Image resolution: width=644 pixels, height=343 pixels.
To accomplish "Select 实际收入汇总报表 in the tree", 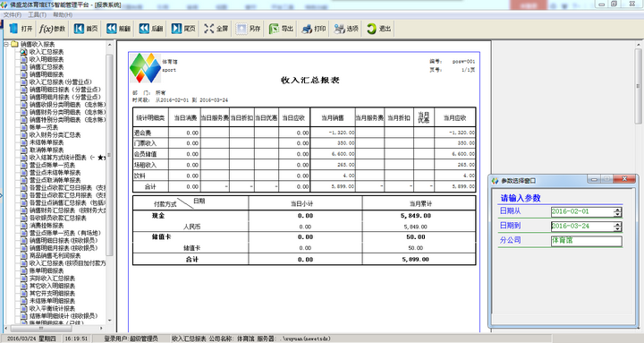I will 52,278.
